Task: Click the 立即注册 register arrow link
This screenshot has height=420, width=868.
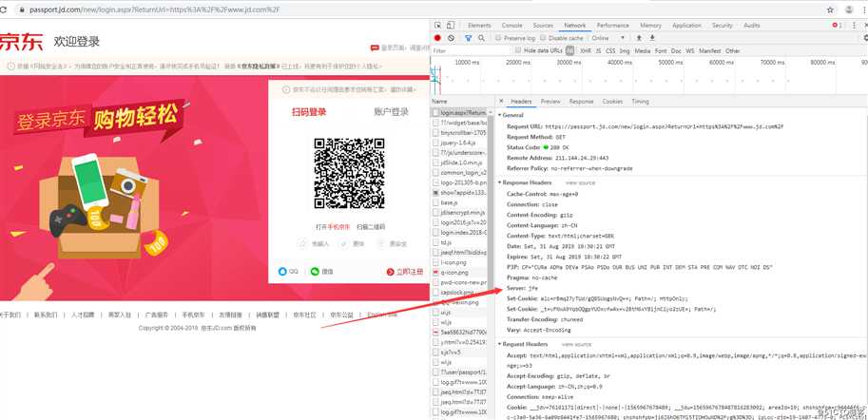Action: pyautogui.click(x=405, y=272)
